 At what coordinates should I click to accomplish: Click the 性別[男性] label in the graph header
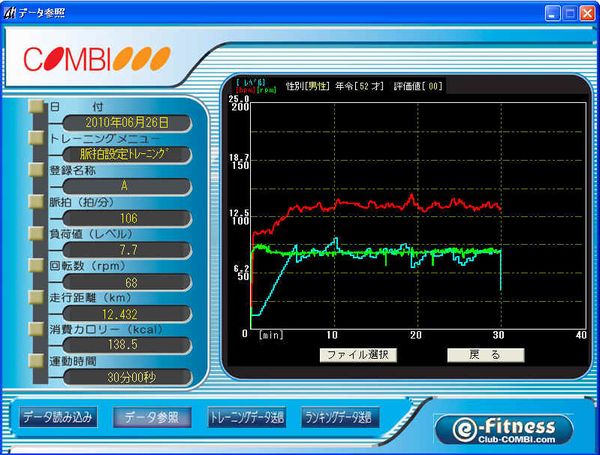click(x=308, y=86)
